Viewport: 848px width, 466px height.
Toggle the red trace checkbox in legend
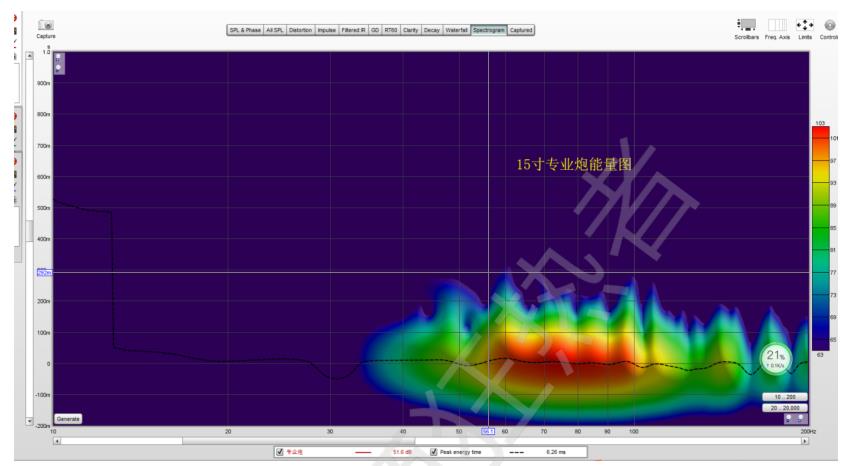(x=280, y=452)
